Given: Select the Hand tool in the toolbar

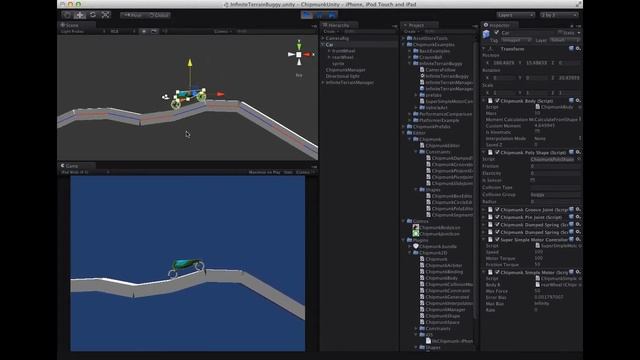Looking at the screenshot, I should point(67,15).
